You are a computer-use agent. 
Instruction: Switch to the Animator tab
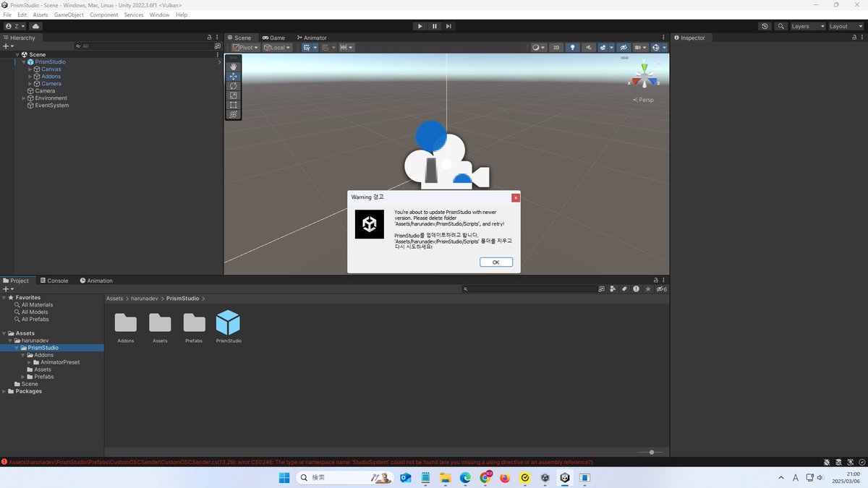click(312, 38)
